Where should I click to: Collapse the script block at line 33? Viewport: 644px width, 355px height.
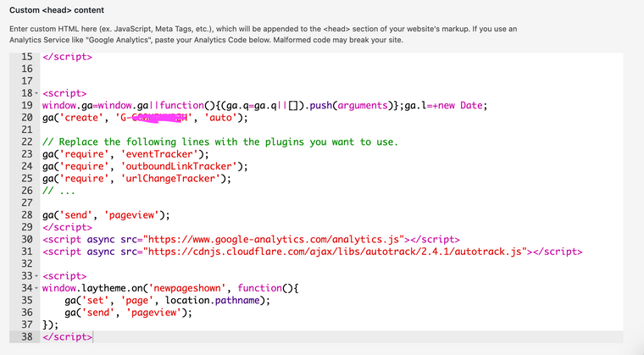36,276
